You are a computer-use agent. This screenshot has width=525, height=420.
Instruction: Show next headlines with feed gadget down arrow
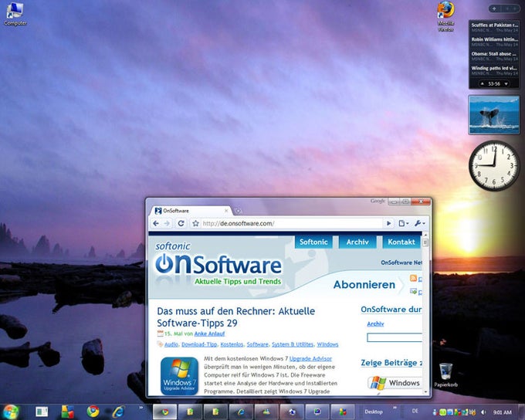tap(506, 83)
